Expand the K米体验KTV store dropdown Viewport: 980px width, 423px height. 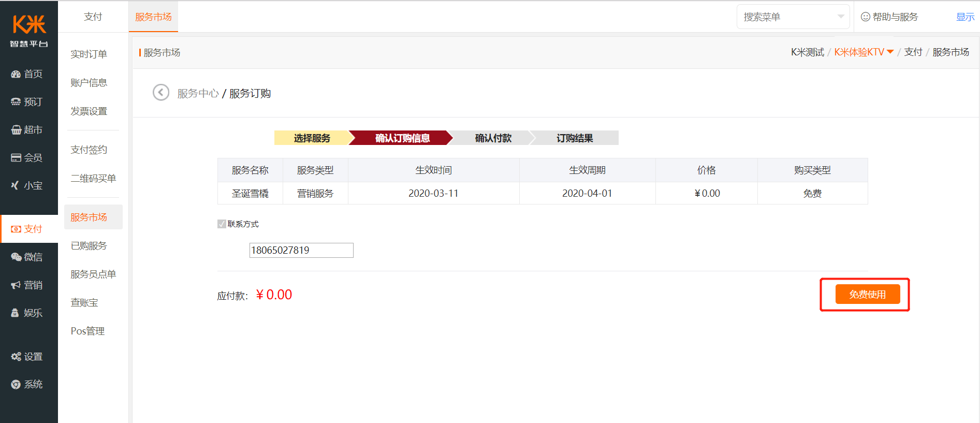864,52
